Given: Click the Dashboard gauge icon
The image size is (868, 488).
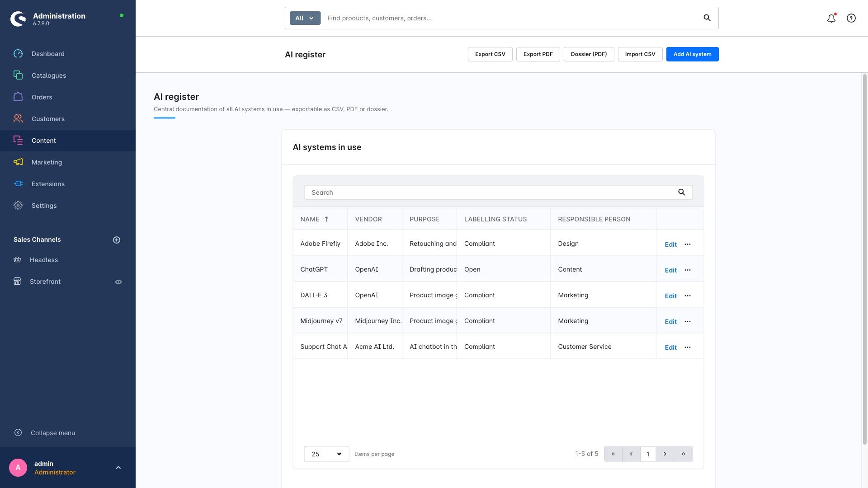Looking at the screenshot, I should (x=18, y=54).
